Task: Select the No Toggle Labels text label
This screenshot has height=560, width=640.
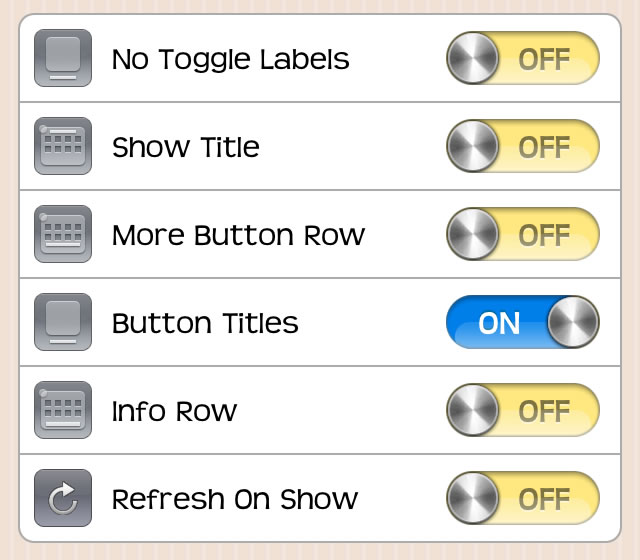Action: pyautogui.click(x=231, y=60)
